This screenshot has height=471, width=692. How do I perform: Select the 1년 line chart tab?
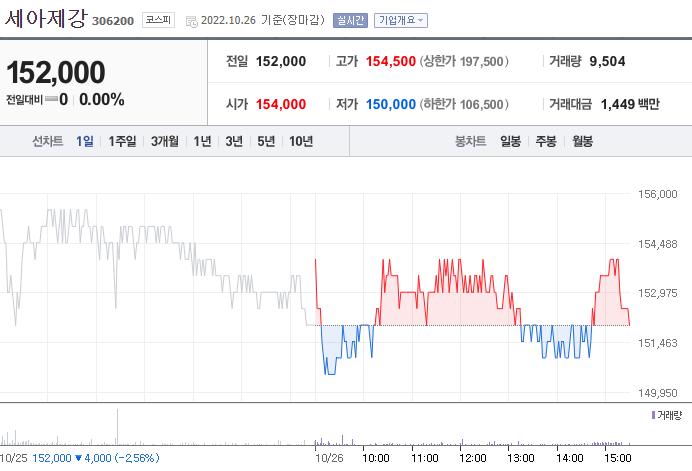pos(202,141)
